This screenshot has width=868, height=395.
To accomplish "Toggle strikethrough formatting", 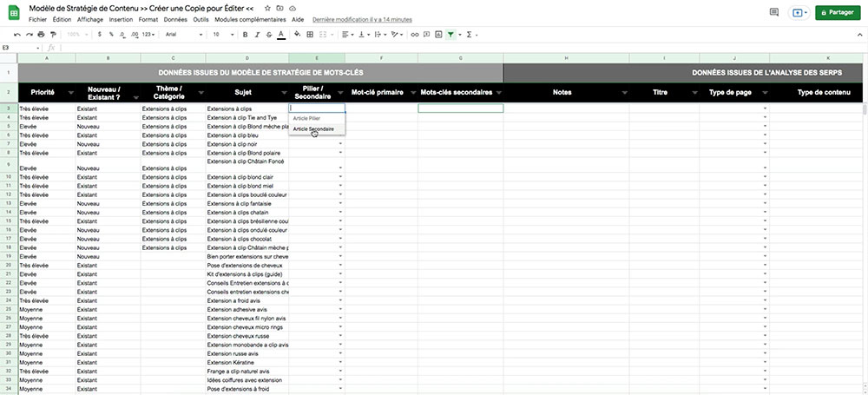I will (x=269, y=35).
